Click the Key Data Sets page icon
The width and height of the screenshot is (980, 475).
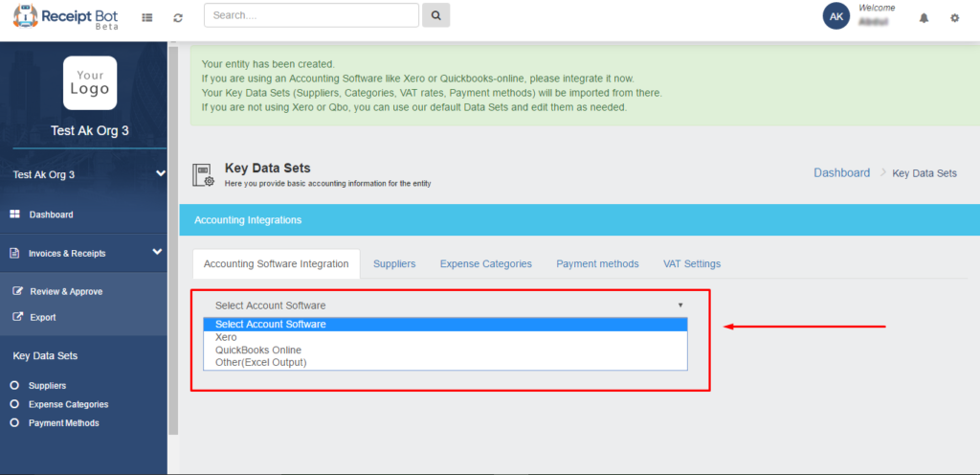pos(203,175)
